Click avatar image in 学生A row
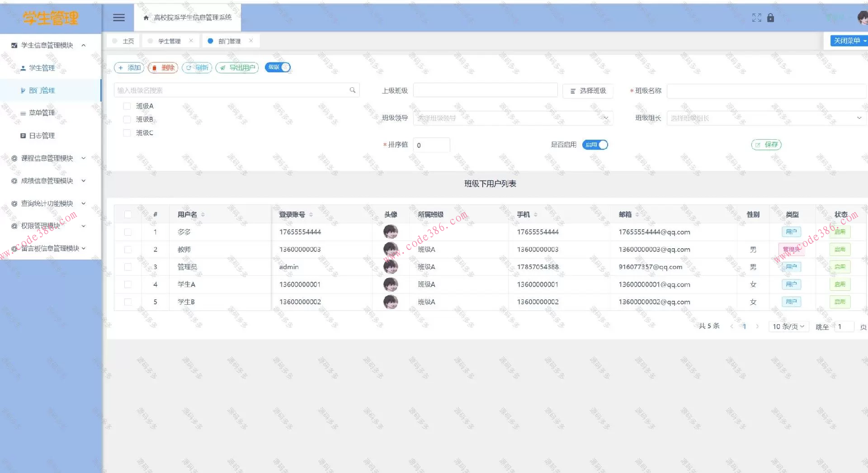The width and height of the screenshot is (868, 473). point(391,284)
